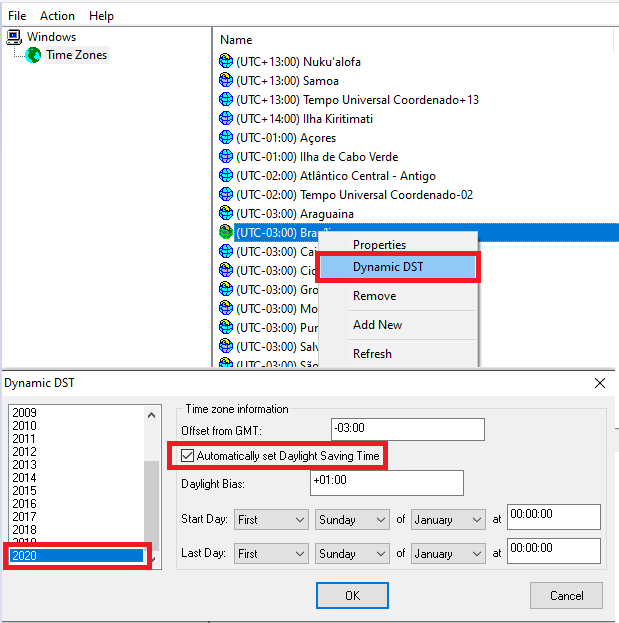Select year 2014 in the list
The height and width of the screenshot is (623, 619).
[24, 478]
